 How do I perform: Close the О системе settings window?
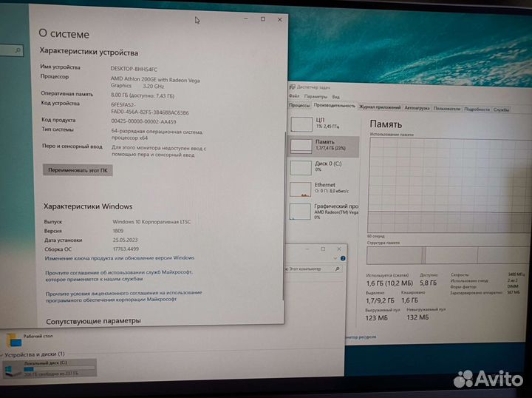point(280,20)
